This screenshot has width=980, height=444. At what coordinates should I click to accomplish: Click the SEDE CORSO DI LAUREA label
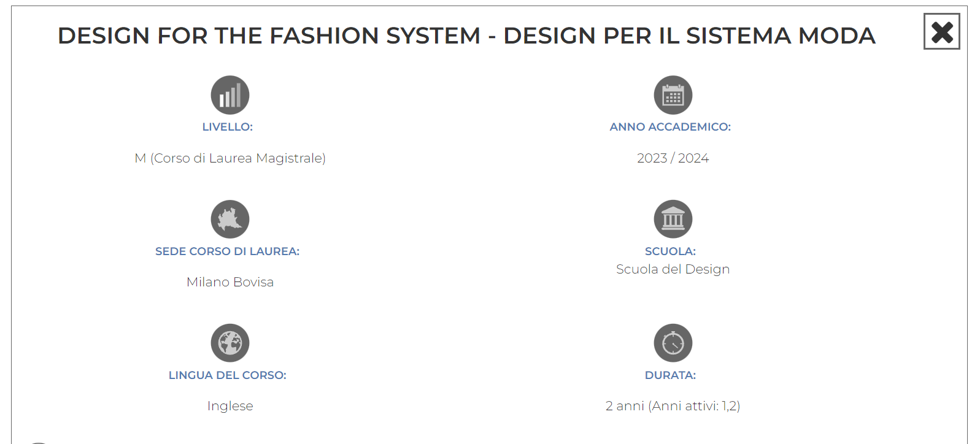tap(228, 251)
